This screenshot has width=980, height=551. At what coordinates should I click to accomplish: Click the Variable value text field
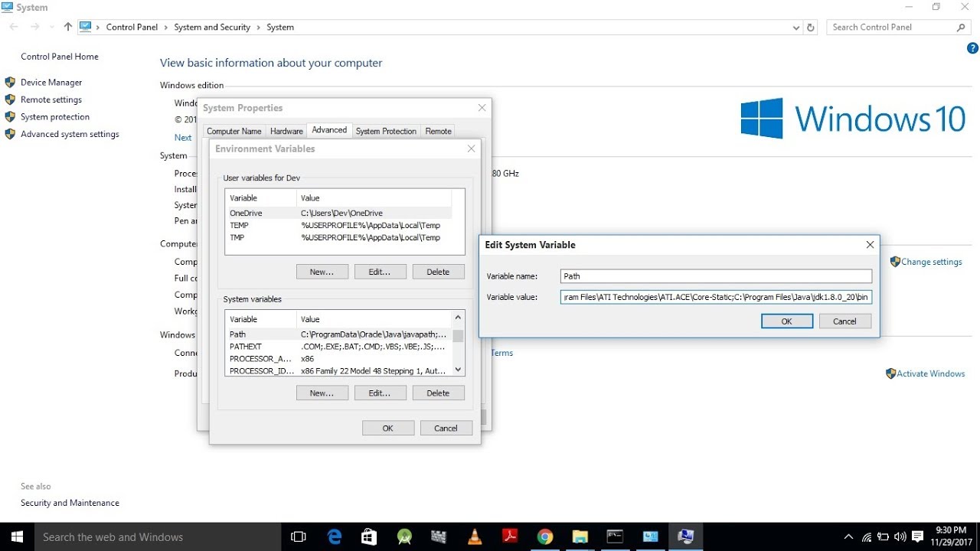point(716,297)
